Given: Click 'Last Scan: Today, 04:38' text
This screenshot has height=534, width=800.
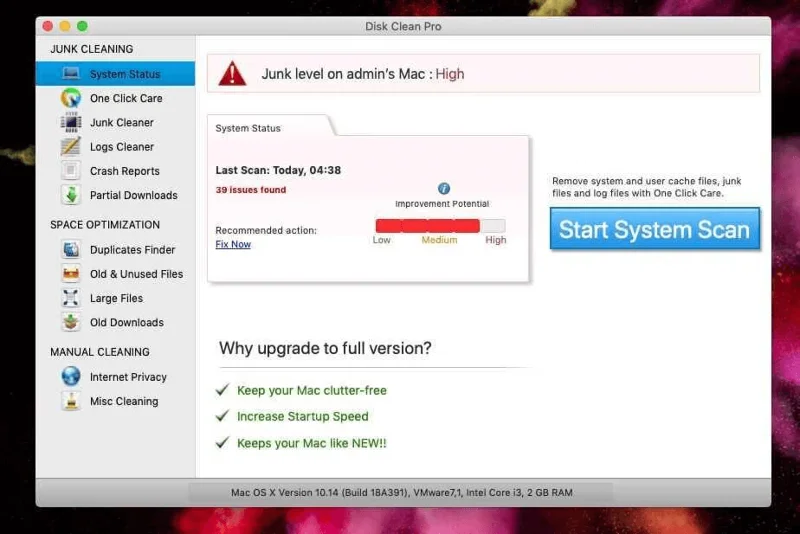Looking at the screenshot, I should [278, 170].
